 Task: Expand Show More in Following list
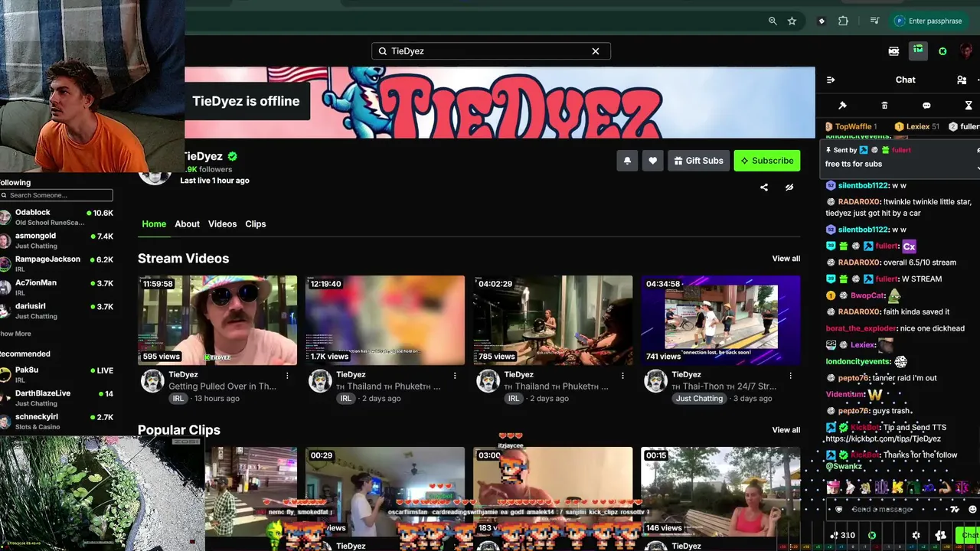tap(15, 334)
